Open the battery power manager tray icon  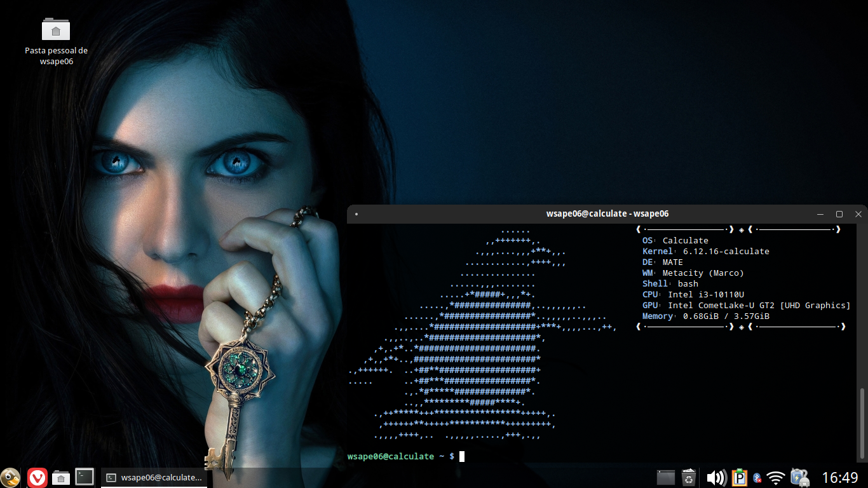pos(799,477)
